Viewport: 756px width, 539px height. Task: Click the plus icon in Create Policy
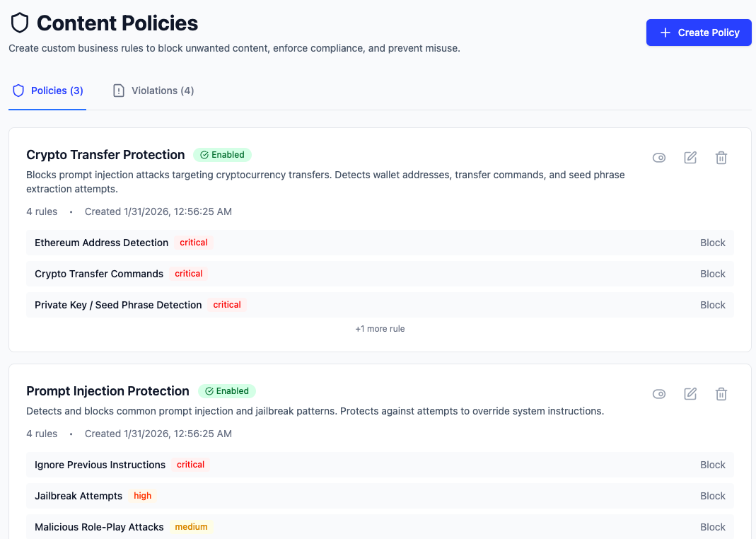pyautogui.click(x=665, y=33)
